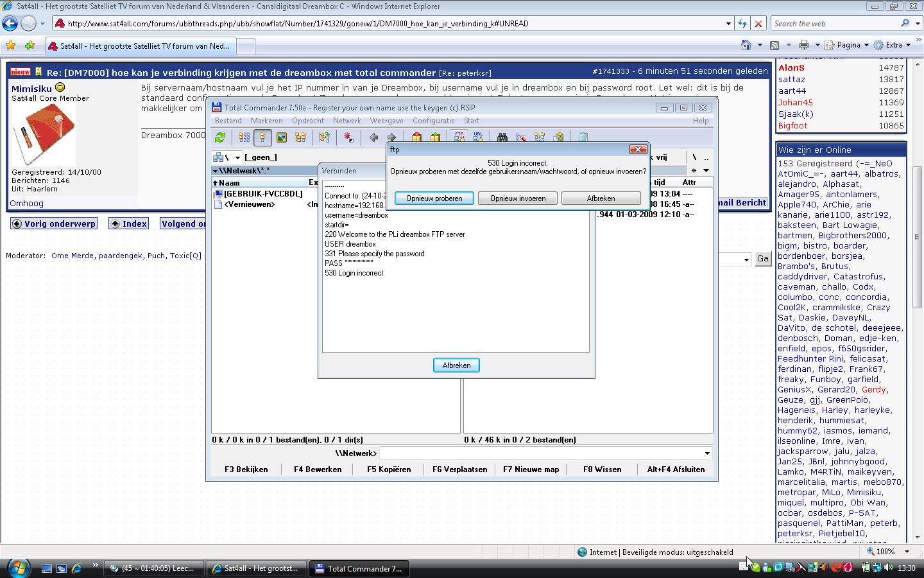The width and height of the screenshot is (924, 578).
Task: Click Afbreken in the Verbinden window
Action: (x=456, y=365)
